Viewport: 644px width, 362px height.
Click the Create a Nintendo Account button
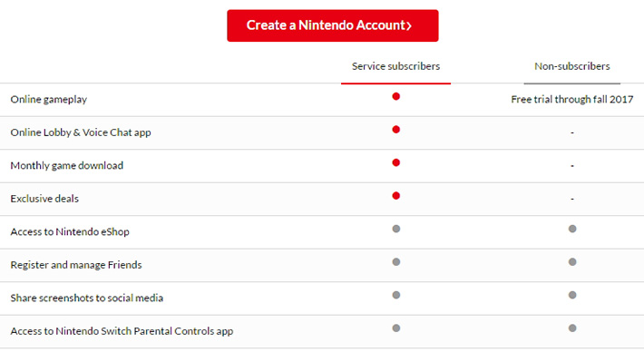(333, 25)
